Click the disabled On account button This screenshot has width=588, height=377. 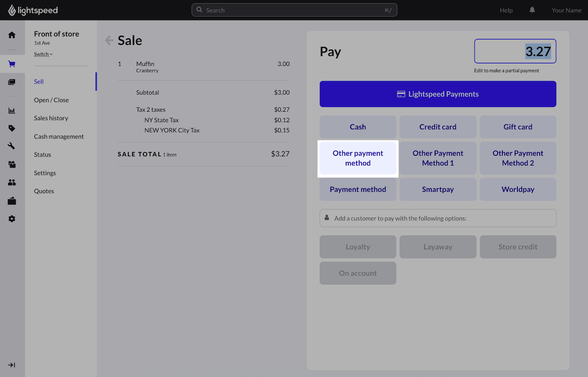tap(358, 273)
